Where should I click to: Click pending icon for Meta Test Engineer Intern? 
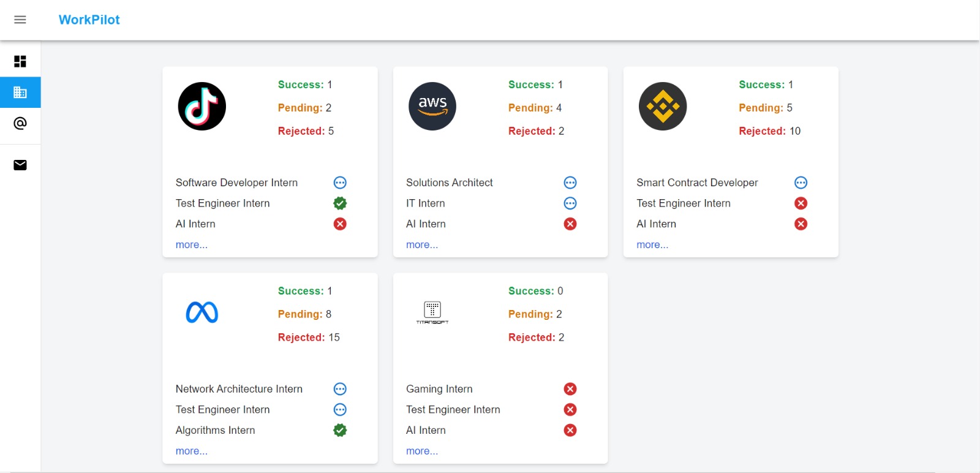[340, 410]
